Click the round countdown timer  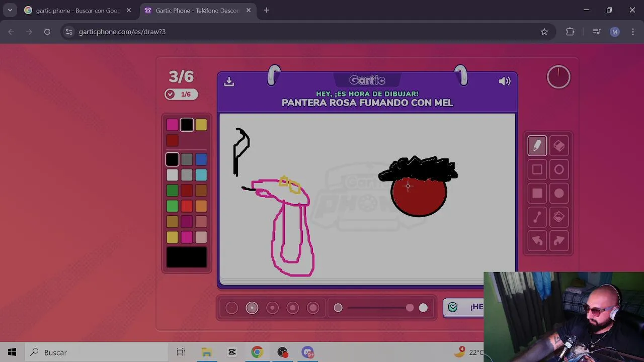coord(558,77)
